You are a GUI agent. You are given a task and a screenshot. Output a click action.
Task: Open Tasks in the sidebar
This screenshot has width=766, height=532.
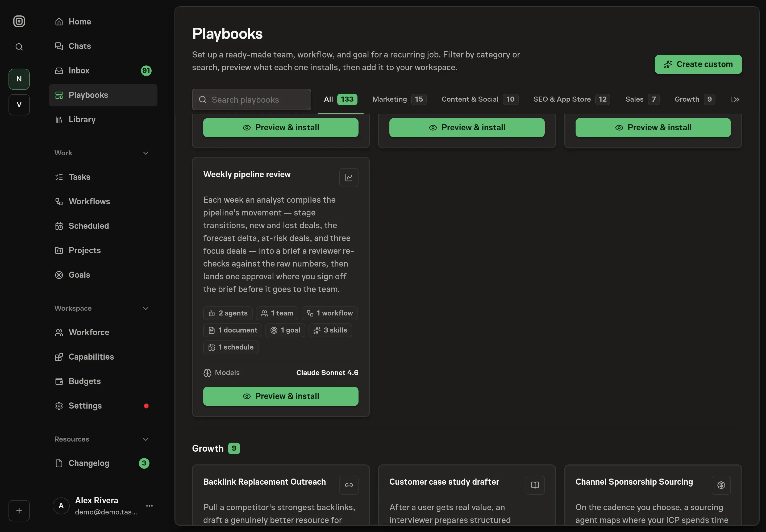pyautogui.click(x=103, y=177)
